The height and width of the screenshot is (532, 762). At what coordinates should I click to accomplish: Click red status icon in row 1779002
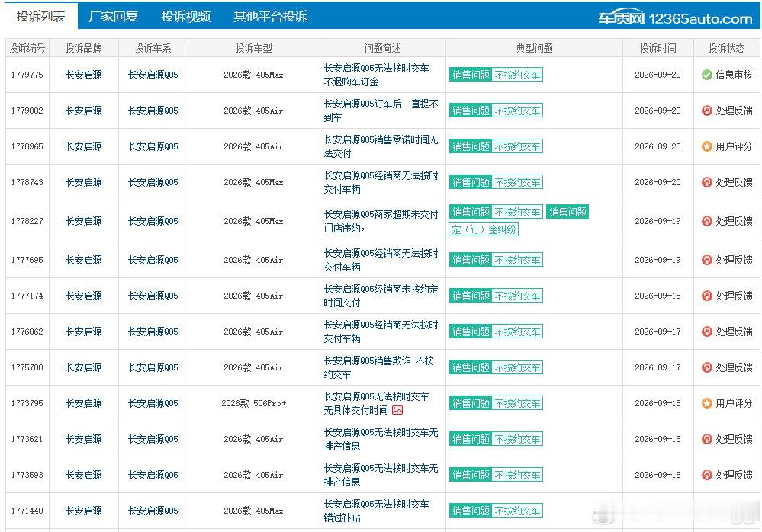click(706, 111)
